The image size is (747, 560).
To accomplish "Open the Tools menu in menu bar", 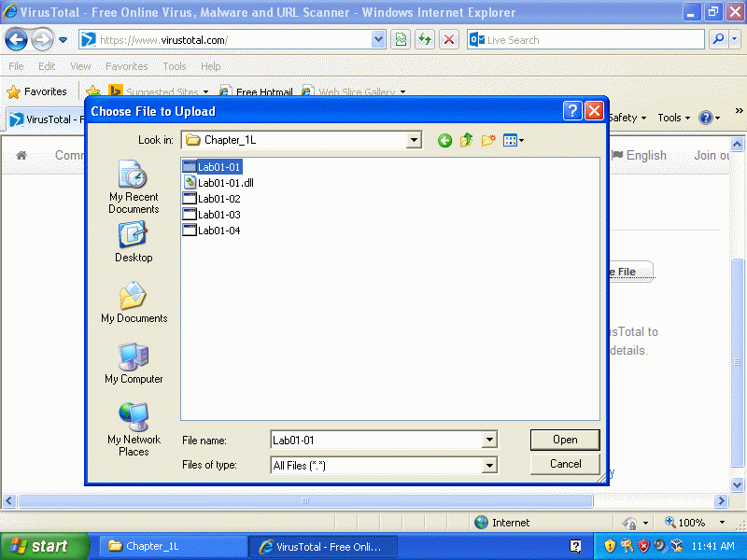I will (x=174, y=66).
